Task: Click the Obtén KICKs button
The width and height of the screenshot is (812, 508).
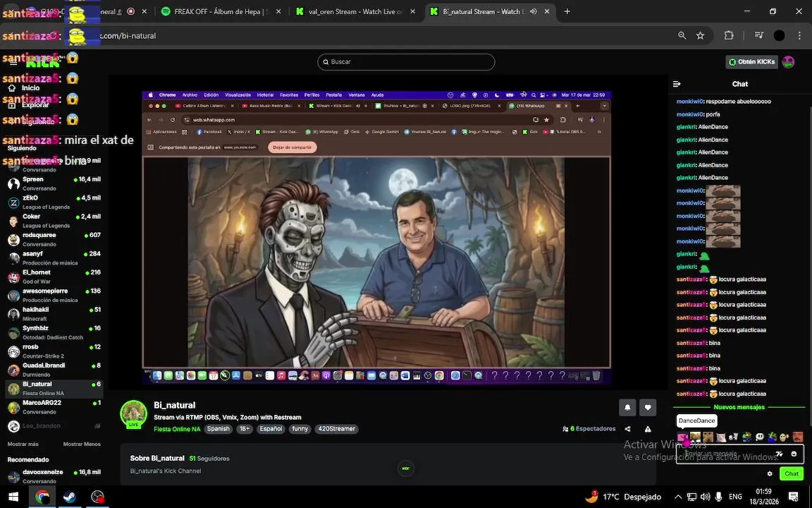Action: click(751, 61)
